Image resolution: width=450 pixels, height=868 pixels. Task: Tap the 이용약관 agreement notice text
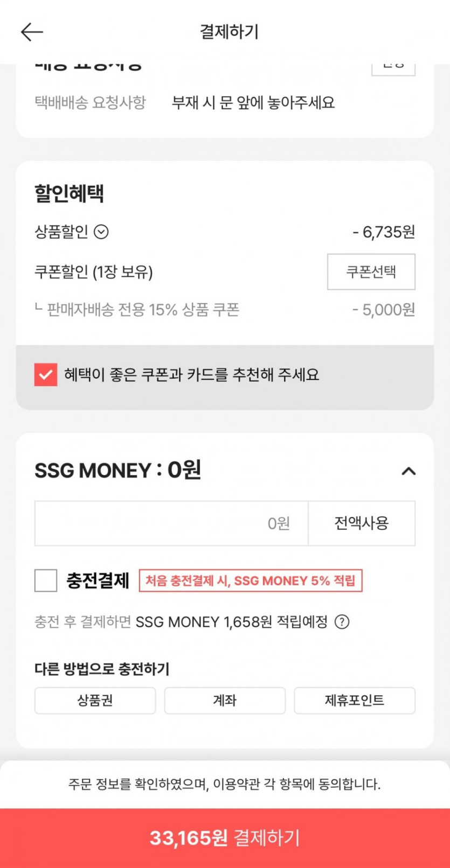[225, 784]
